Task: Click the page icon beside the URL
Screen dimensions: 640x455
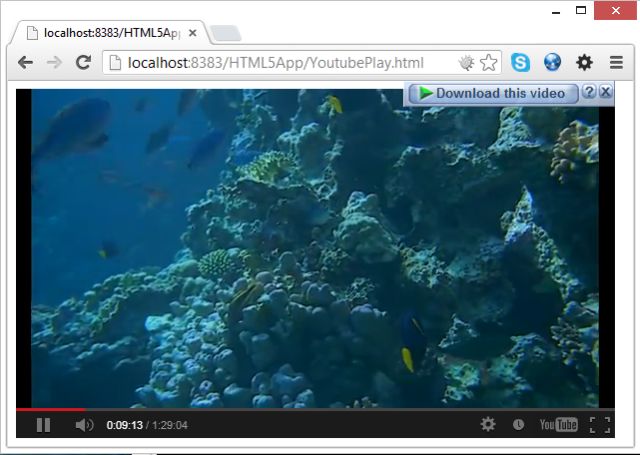Action: pyautogui.click(x=116, y=63)
